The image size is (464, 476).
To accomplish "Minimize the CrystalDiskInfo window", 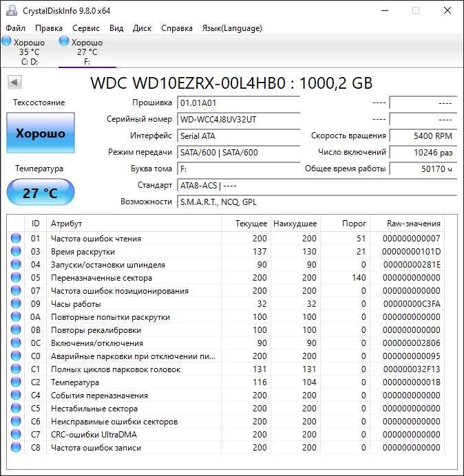I will [385, 10].
